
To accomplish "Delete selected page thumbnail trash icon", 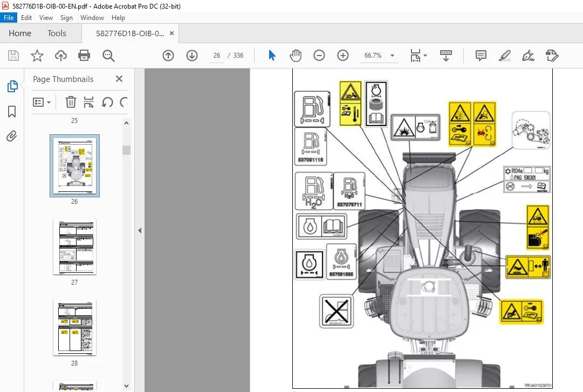I will (71, 102).
